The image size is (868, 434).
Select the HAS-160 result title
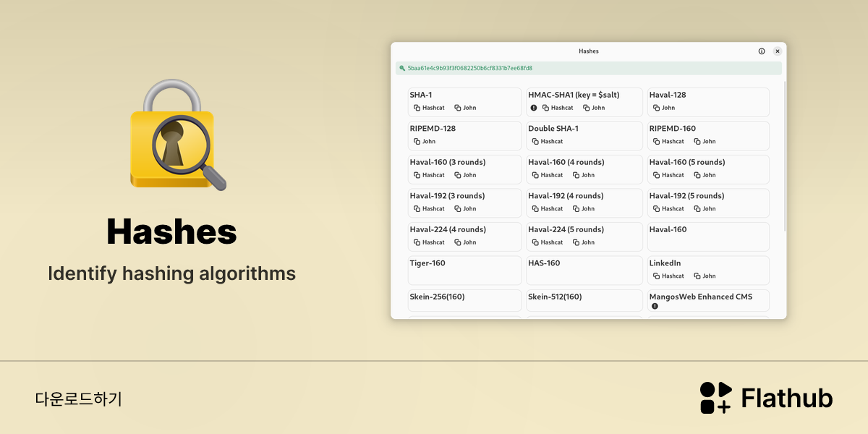(x=544, y=263)
